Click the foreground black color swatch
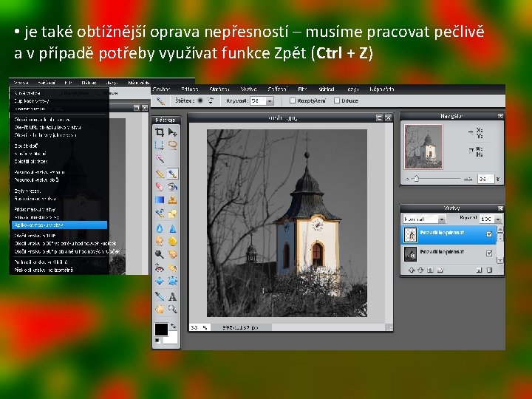 (161, 330)
